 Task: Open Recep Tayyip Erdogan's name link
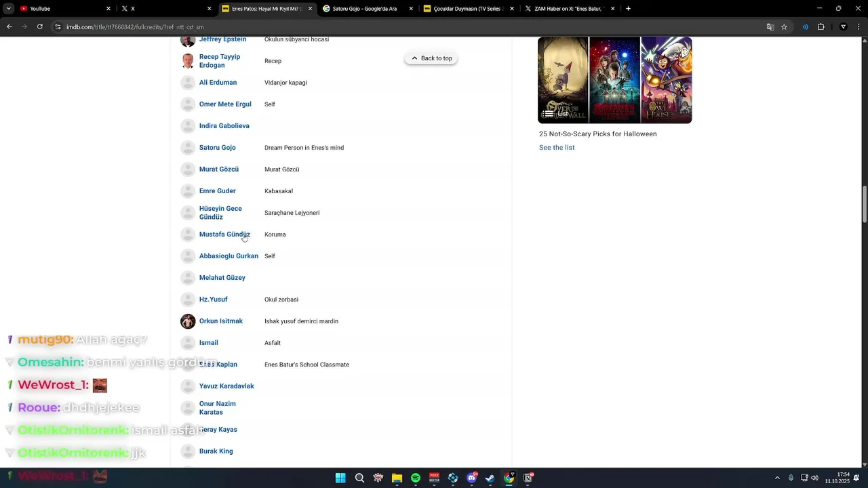220,61
